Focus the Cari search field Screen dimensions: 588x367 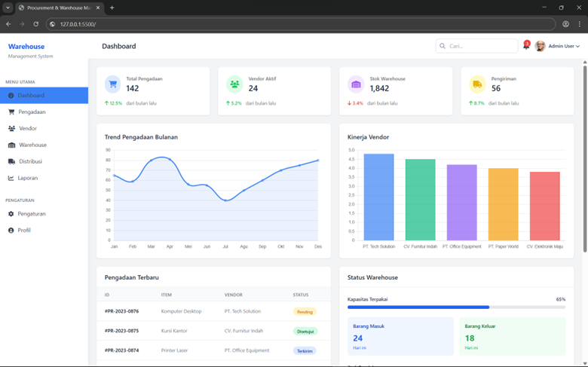(480, 46)
